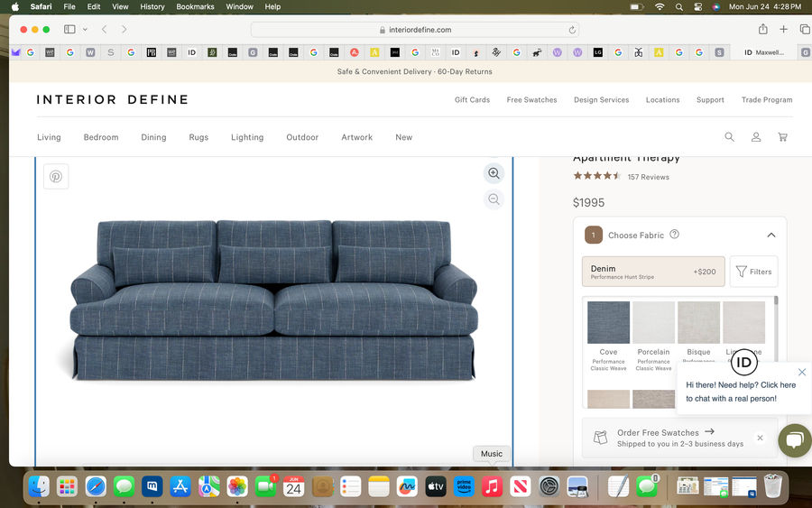This screenshot has height=508, width=812.
Task: Click the Interior Define logo
Action: click(113, 99)
